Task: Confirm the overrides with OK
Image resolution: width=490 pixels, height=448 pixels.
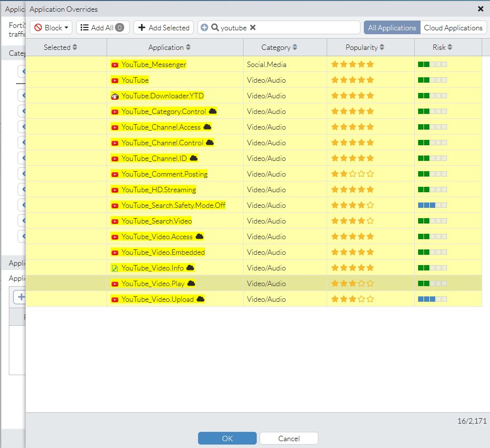Action: coord(227,438)
